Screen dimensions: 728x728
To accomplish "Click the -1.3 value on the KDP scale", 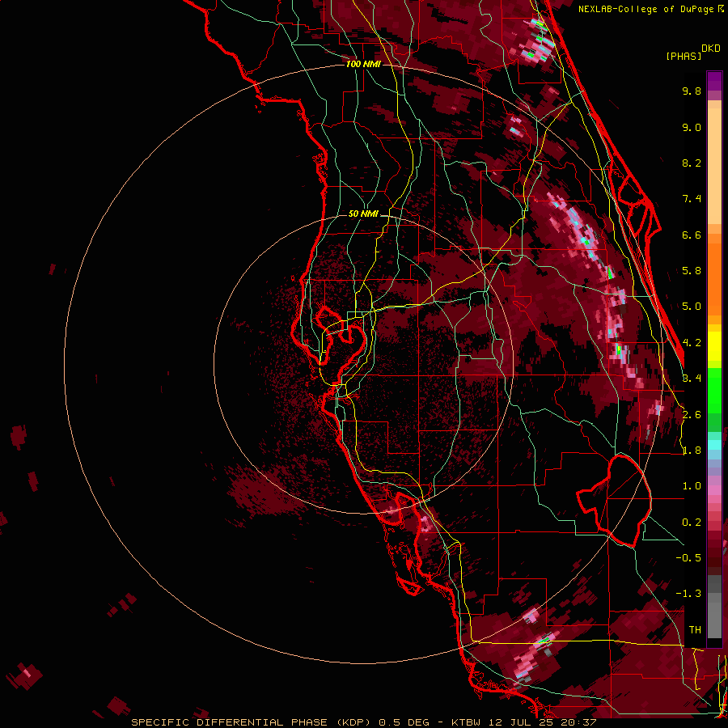I will coord(688,594).
